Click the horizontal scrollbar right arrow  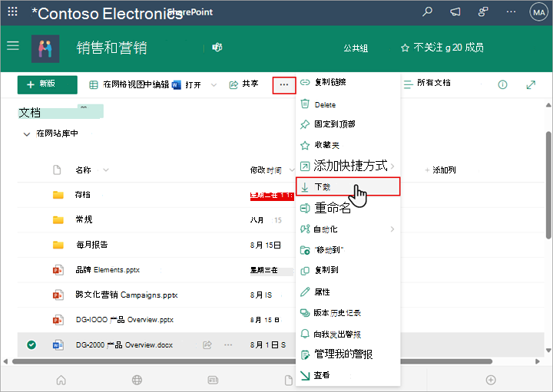(537, 361)
